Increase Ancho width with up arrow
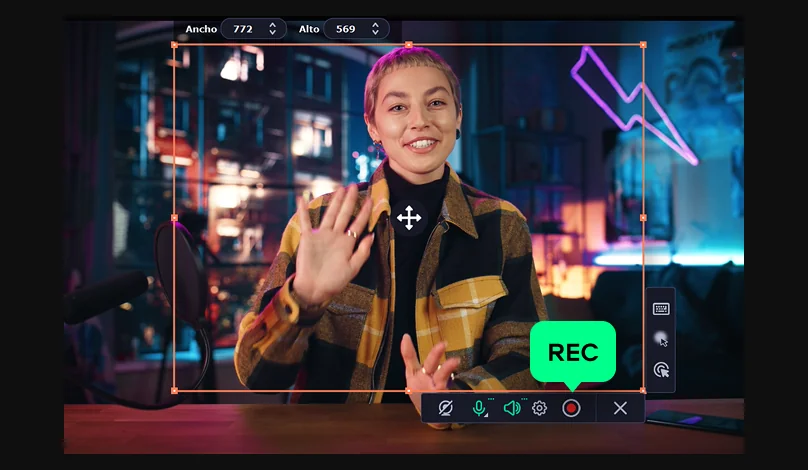 pos(273,25)
